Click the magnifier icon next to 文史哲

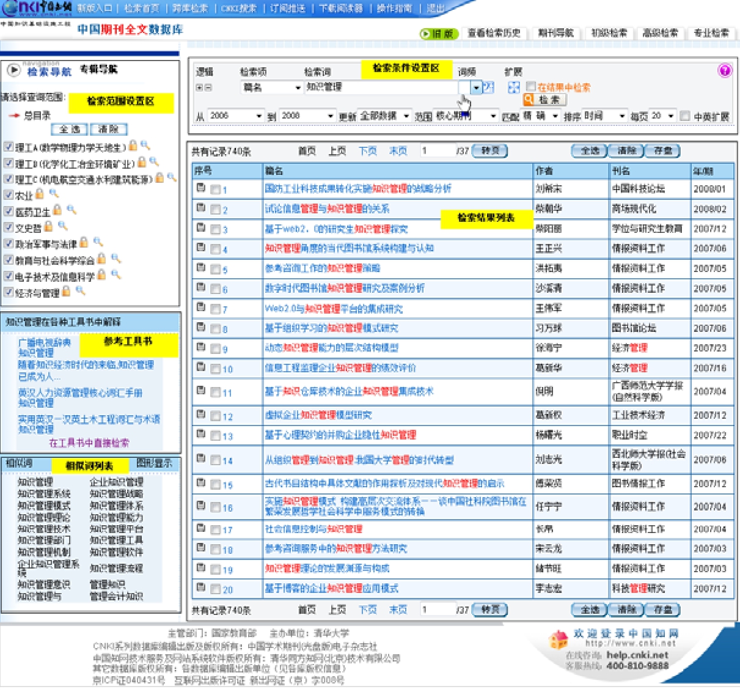click(62, 226)
